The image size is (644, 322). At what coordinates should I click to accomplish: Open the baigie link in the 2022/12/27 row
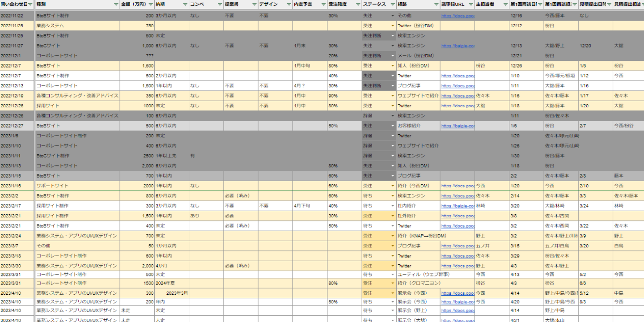(458, 126)
